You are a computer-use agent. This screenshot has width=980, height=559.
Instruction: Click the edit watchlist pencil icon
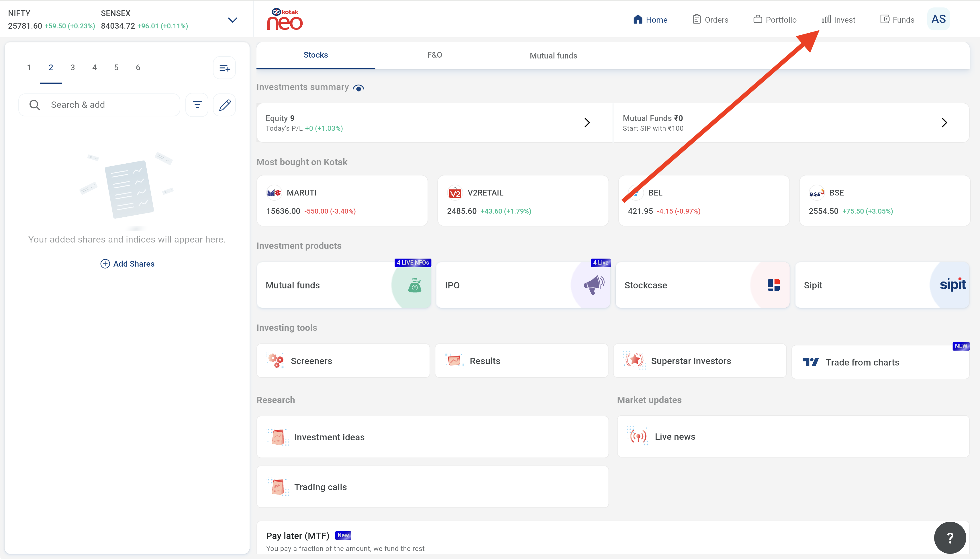coord(224,105)
